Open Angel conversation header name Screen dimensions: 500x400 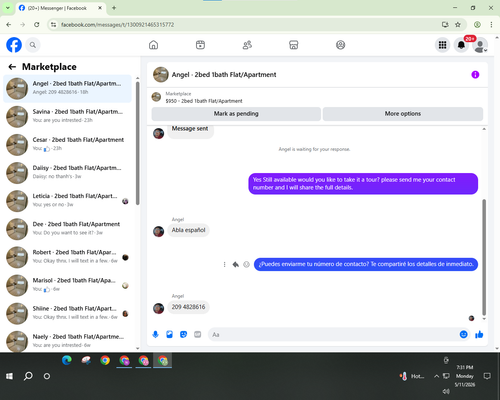click(x=224, y=75)
